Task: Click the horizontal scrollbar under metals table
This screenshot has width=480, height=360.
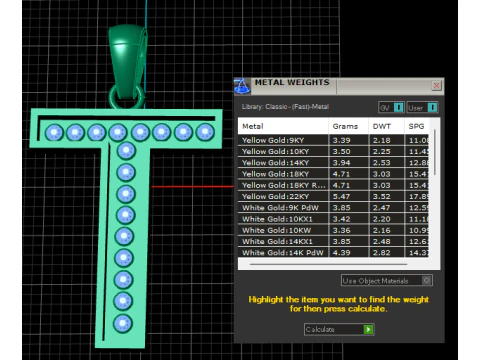Action: click(x=328, y=264)
